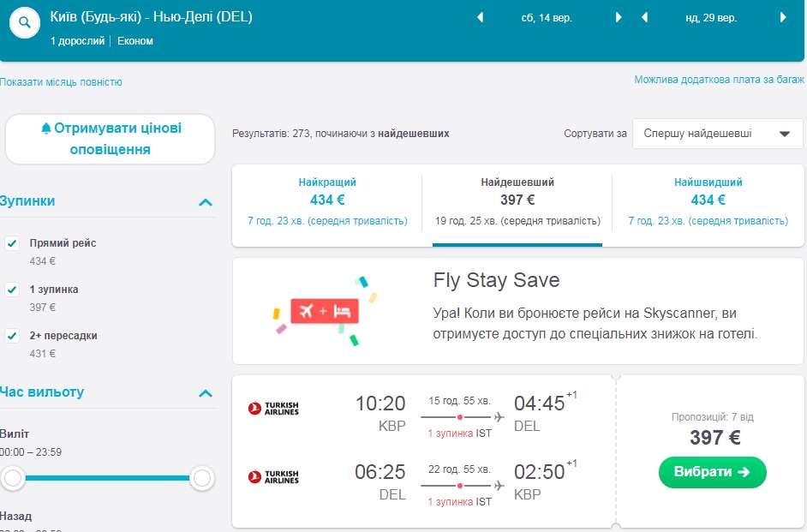Viewport: 807px width, 532px height.
Task: Click the Fly Stay Save plane-hotel icon
Action: (x=325, y=311)
